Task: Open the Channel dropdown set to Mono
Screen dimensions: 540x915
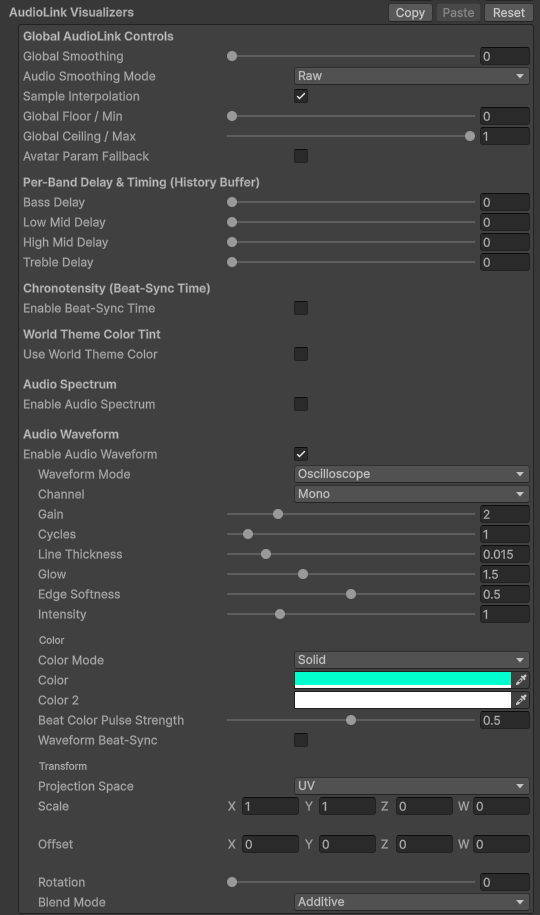Action: click(x=412, y=494)
